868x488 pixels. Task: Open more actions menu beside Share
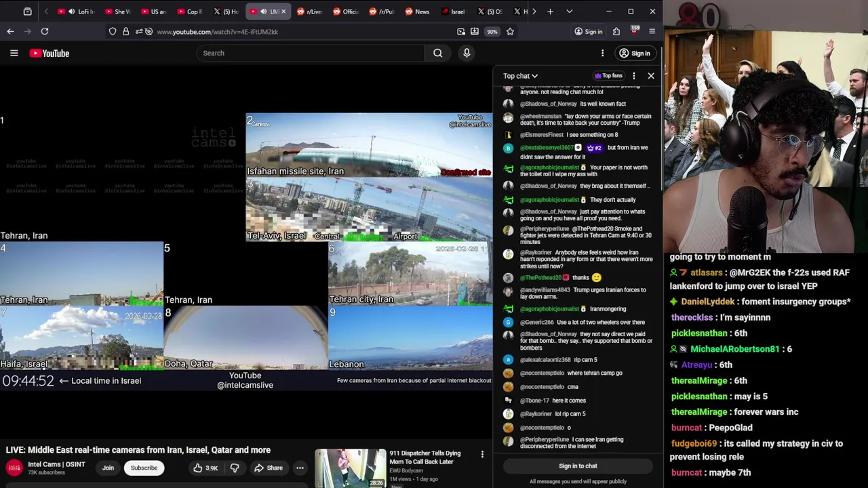tap(300, 468)
